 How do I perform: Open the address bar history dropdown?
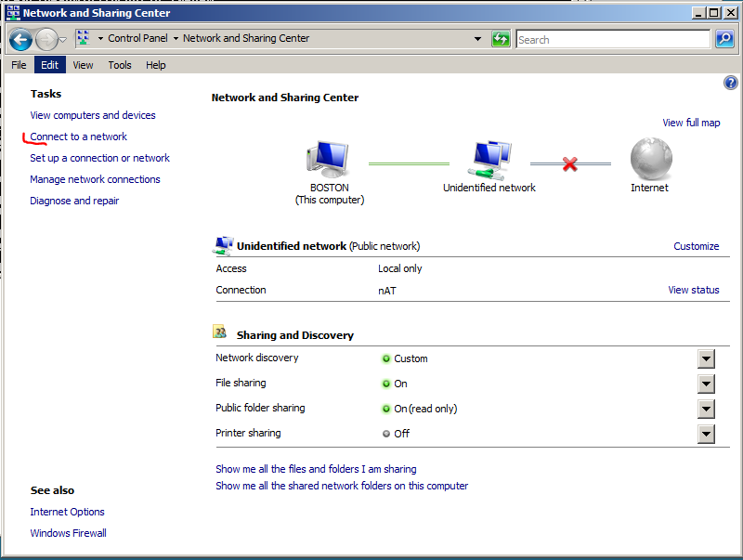coord(477,39)
